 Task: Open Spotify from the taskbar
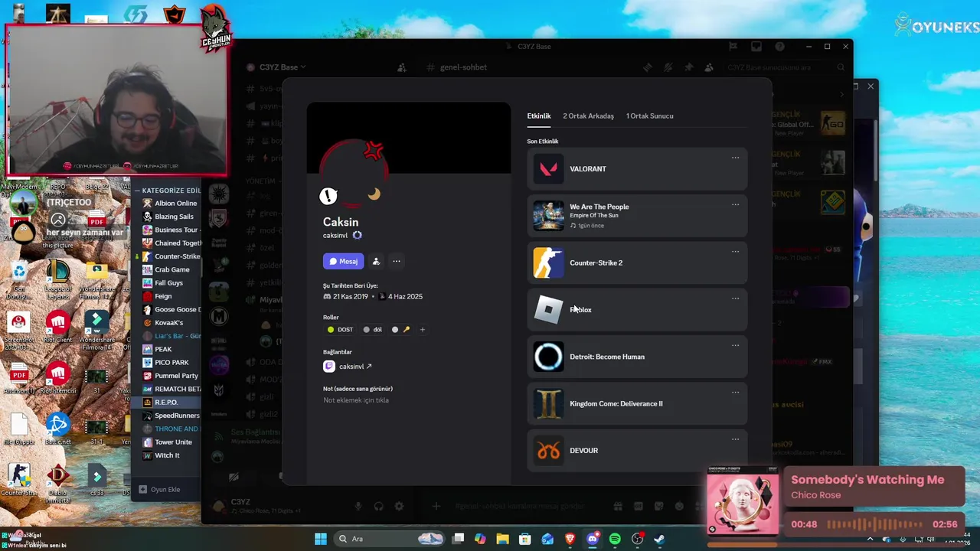click(x=615, y=539)
